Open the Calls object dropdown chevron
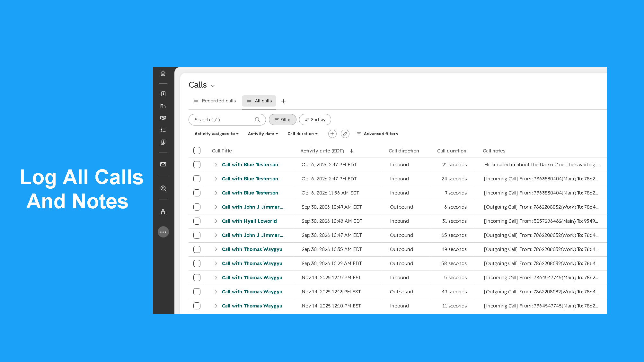The width and height of the screenshot is (644, 362). [x=213, y=86]
